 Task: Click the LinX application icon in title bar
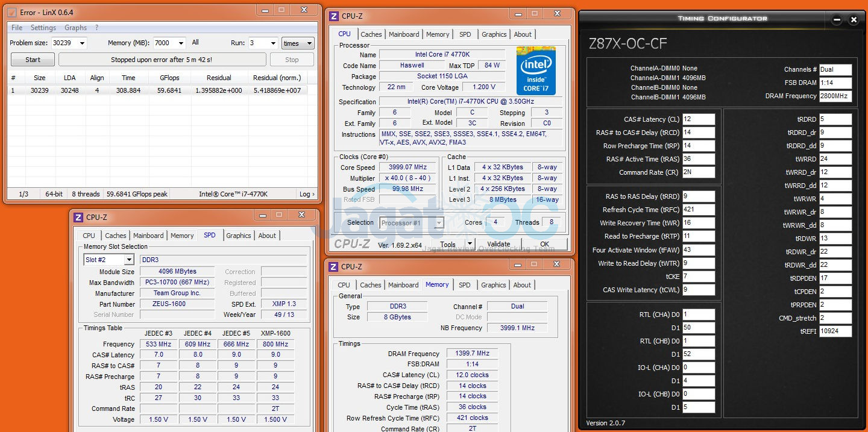tap(11, 12)
